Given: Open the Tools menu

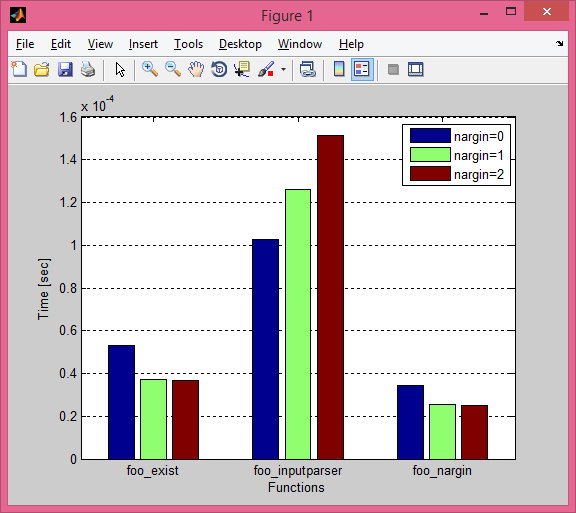Looking at the screenshot, I should pos(188,44).
